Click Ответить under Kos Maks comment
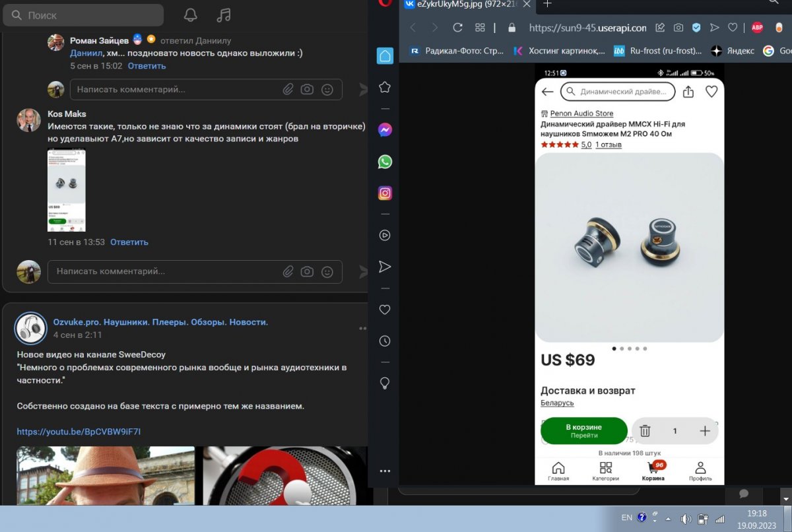 pyautogui.click(x=129, y=242)
